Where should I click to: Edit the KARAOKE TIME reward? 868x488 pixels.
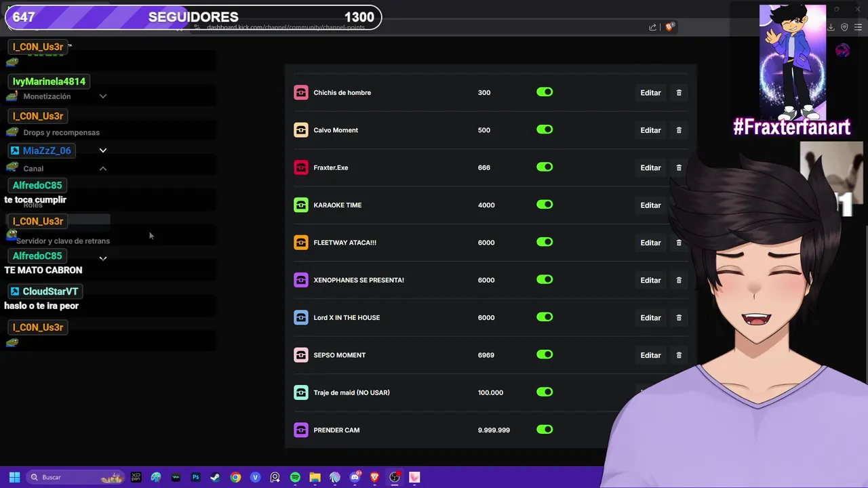point(650,205)
